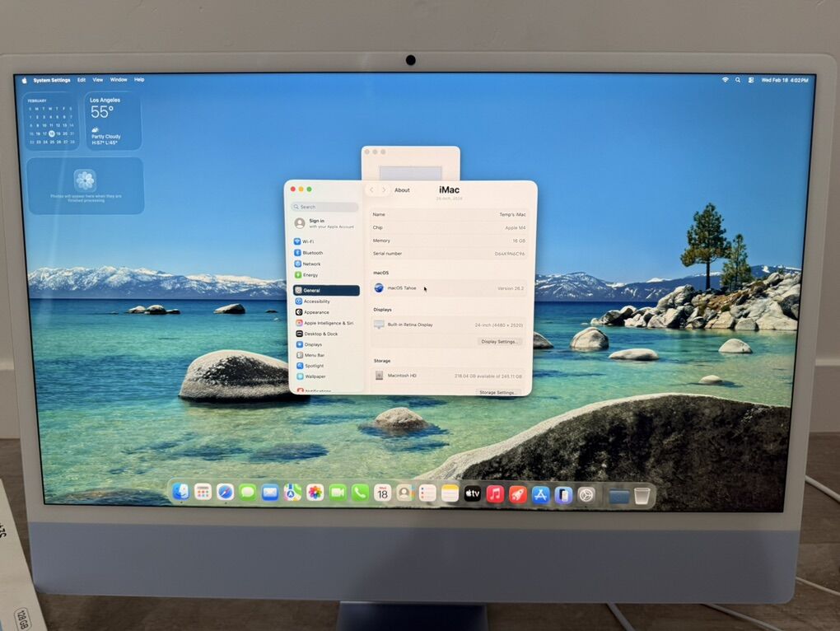Open the Apple TV app in Dock
The image size is (840, 631).
pos(472,493)
